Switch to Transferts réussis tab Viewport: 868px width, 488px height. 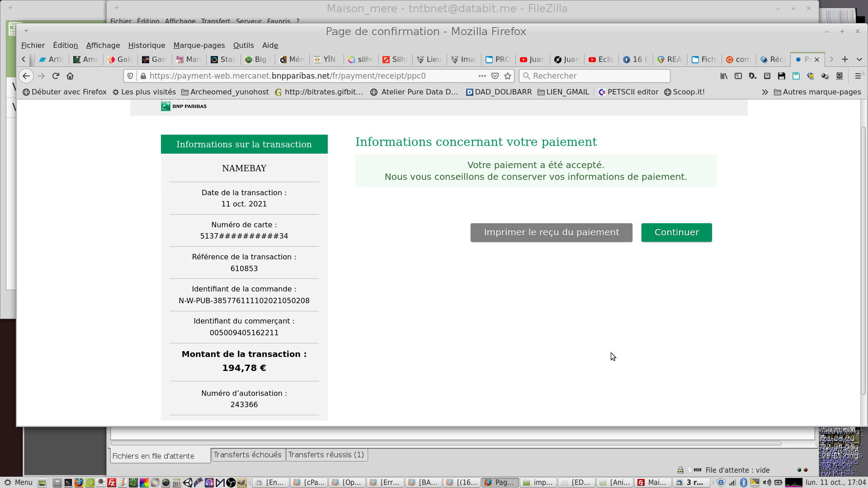pos(326,455)
